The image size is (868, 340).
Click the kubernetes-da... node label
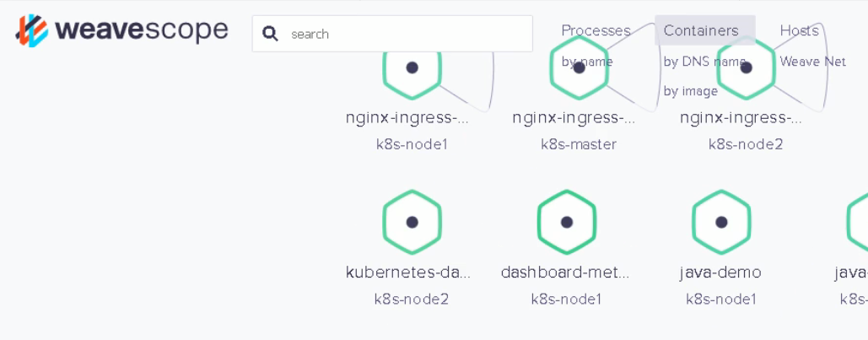pos(408,273)
